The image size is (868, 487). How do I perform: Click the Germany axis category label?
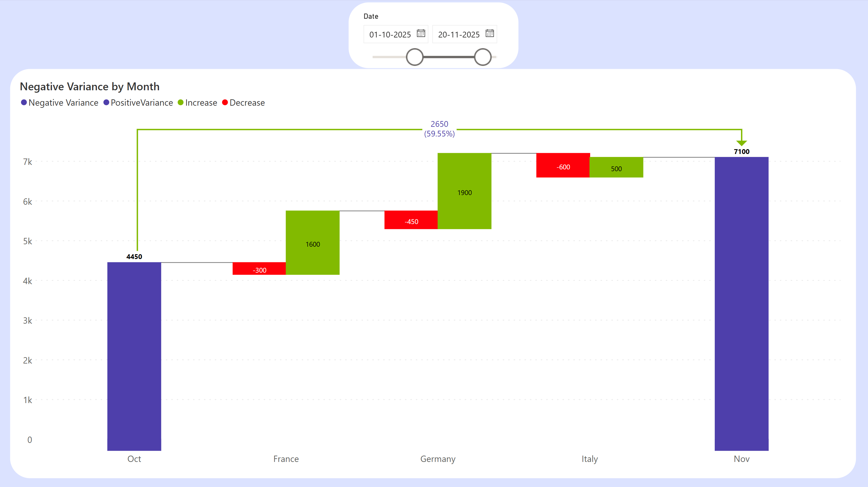(438, 459)
